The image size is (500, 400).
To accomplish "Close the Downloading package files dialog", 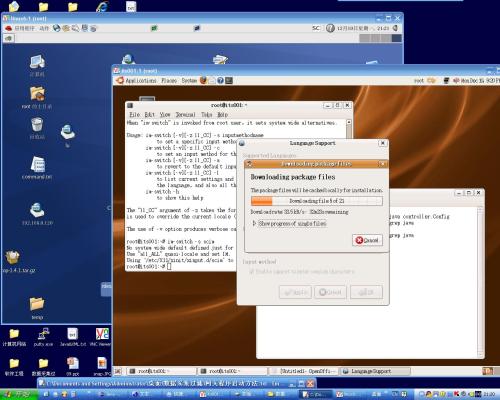I will click(382, 164).
